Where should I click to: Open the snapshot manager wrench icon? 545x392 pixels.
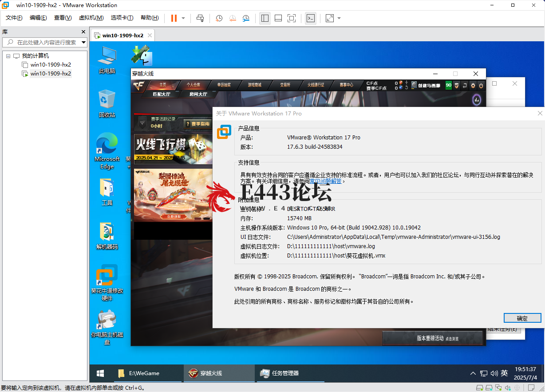246,18
